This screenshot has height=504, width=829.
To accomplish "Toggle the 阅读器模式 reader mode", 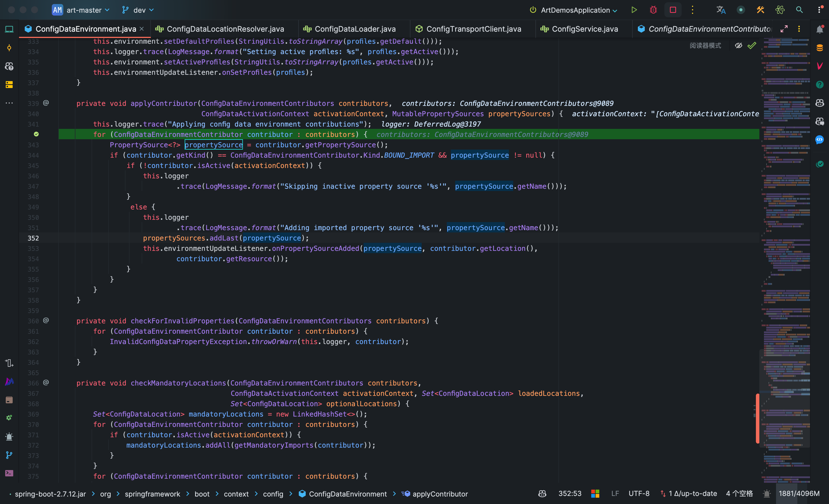I will [705, 45].
